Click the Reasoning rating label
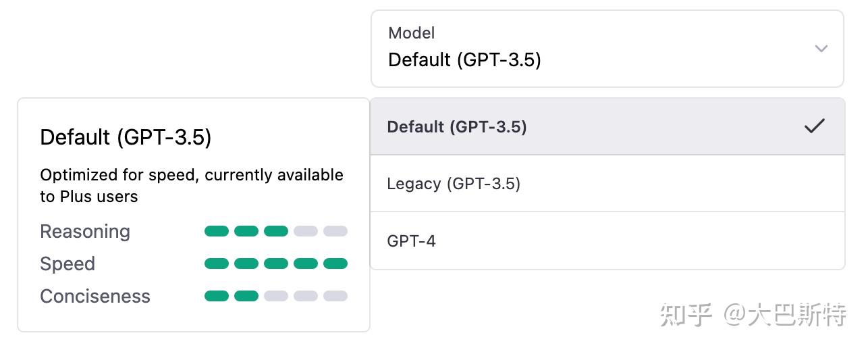Viewport: 868px width, 350px height. coord(85,232)
